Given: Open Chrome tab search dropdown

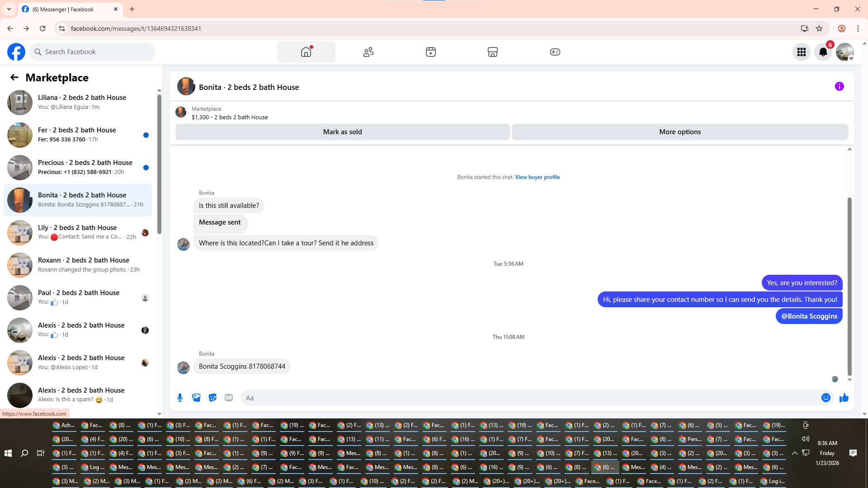Looking at the screenshot, I should [x=9, y=9].
